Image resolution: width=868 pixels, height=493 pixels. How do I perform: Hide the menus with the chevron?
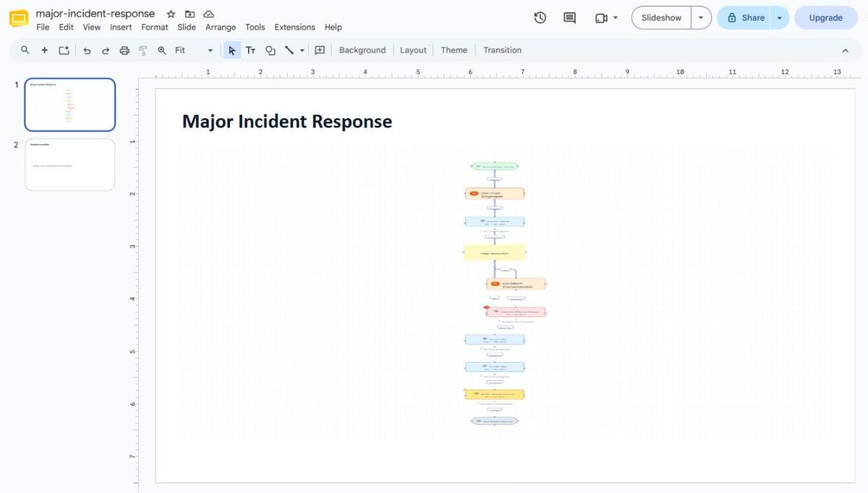pos(845,50)
